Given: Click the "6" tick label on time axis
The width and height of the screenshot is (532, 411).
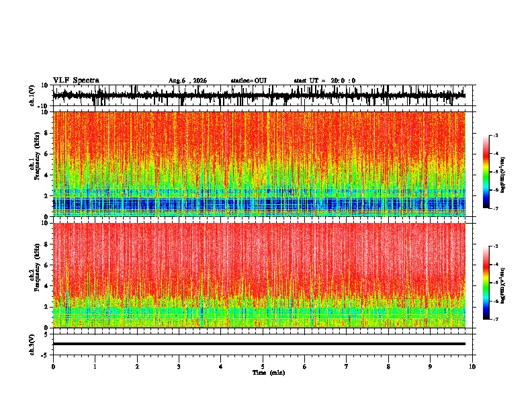Looking at the screenshot, I should coord(305,367).
